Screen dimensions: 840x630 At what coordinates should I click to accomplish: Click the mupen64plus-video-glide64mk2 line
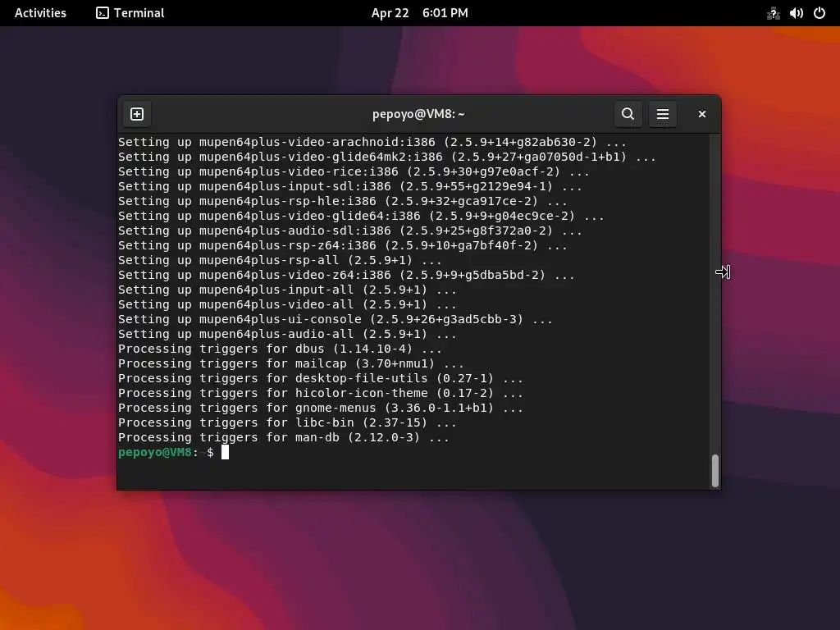coord(387,157)
